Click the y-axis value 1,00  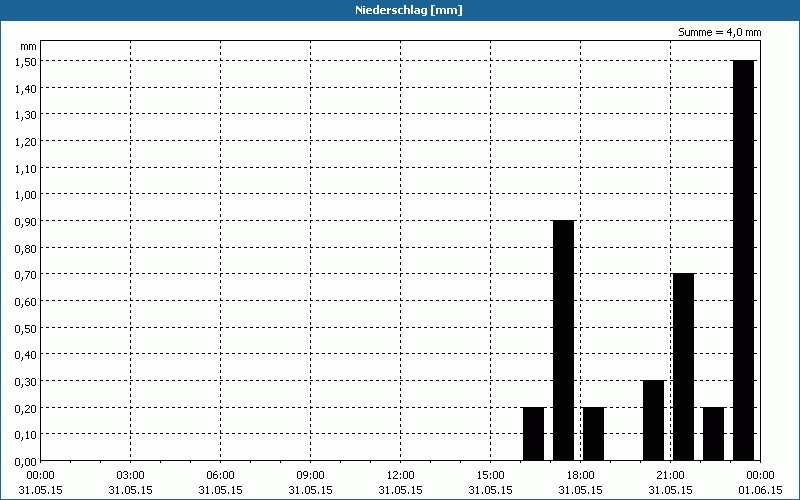[x=26, y=195]
